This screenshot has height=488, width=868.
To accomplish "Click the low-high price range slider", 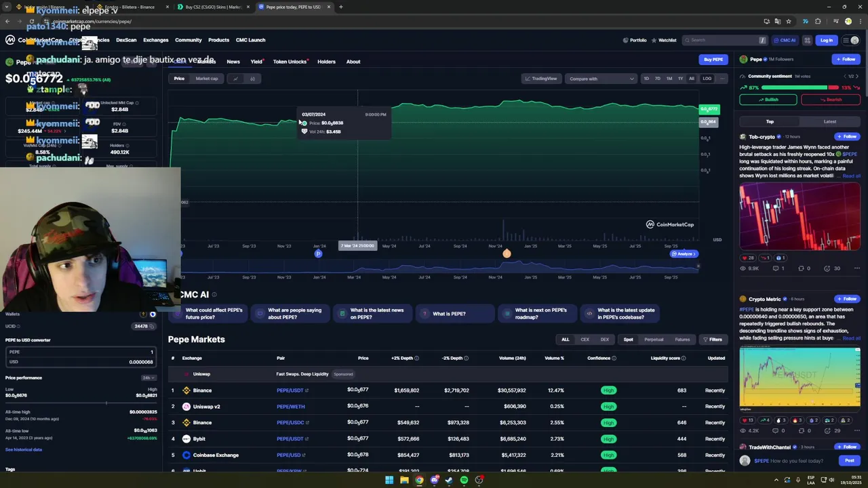I will pos(81,403).
